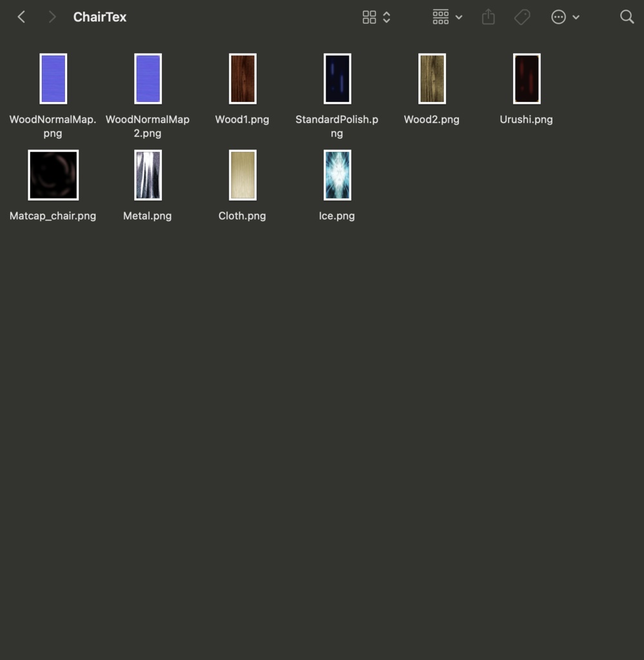Select the WoodNormalMap2.png thumbnail
This screenshot has width=644, height=660.
tap(148, 79)
